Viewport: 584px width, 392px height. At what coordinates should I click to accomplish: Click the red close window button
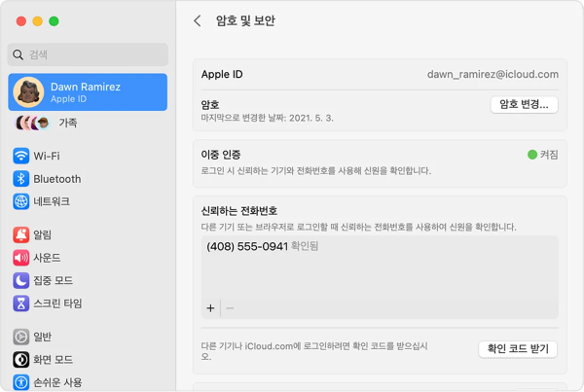point(21,21)
